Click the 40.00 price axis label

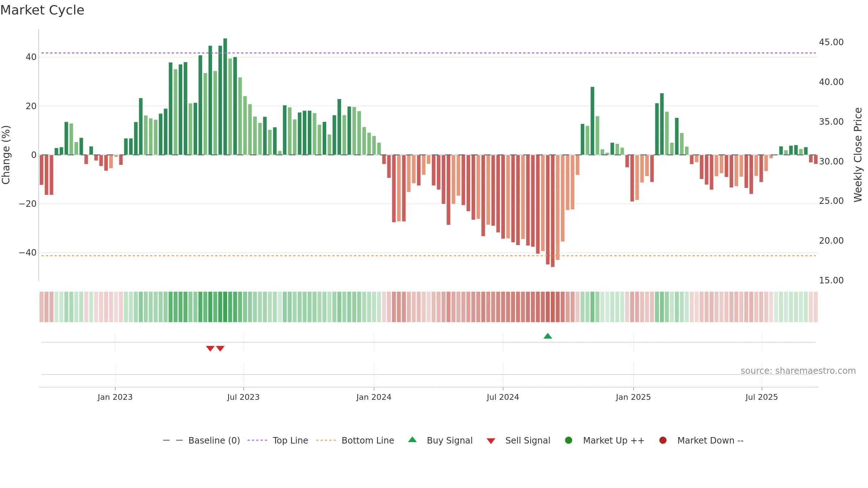point(831,82)
